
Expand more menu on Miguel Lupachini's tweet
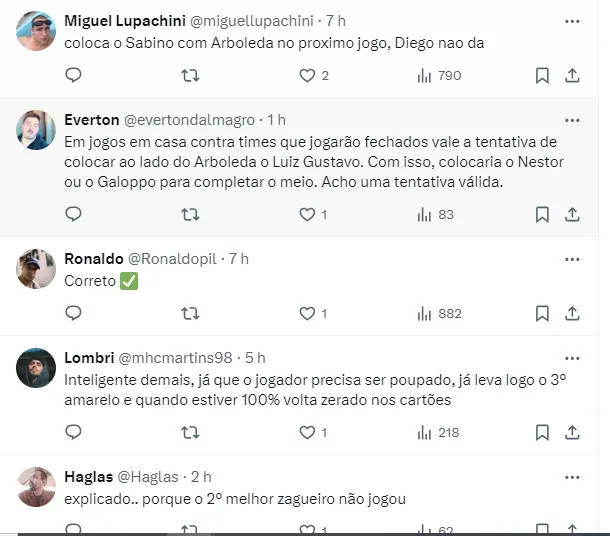coord(572,20)
